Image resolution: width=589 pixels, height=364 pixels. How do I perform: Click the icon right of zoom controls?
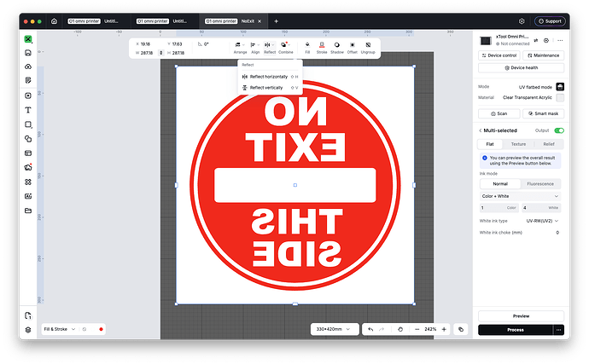(x=461, y=329)
